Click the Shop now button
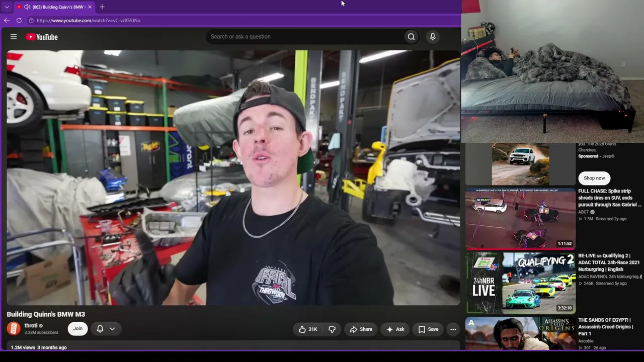The image size is (644, 362). point(594,178)
